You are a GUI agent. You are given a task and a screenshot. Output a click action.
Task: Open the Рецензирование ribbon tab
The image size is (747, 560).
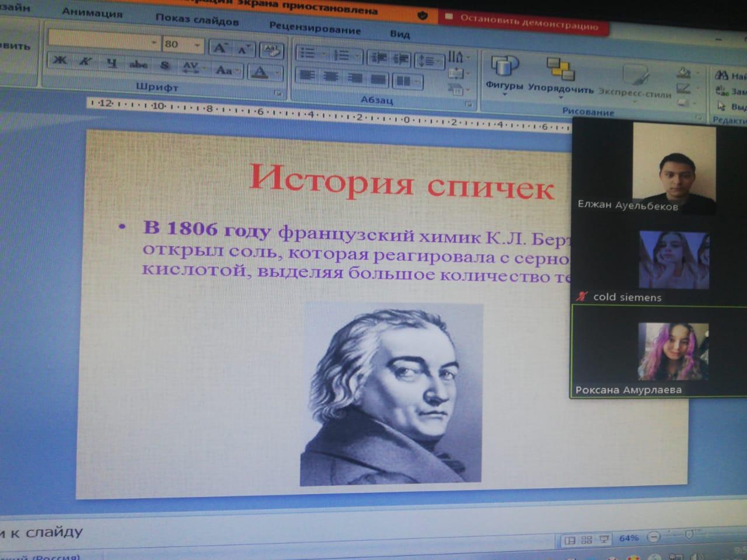coord(315,28)
